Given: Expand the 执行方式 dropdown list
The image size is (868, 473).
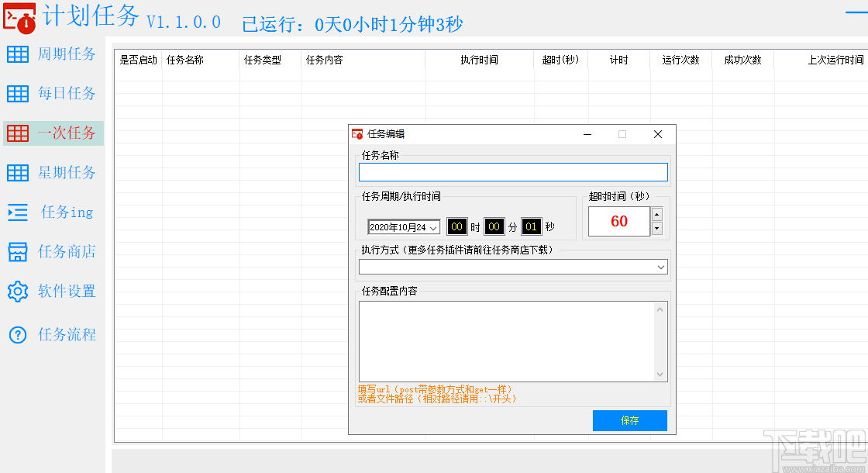Looking at the screenshot, I should 662,266.
